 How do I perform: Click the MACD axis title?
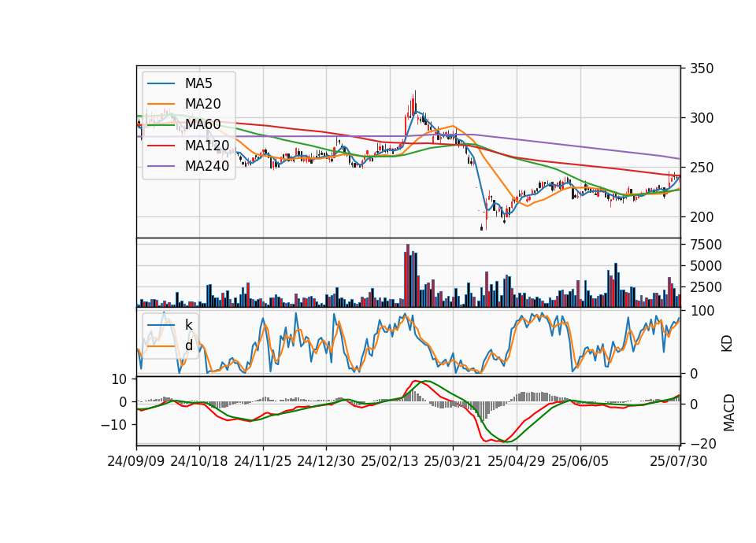tap(729, 412)
